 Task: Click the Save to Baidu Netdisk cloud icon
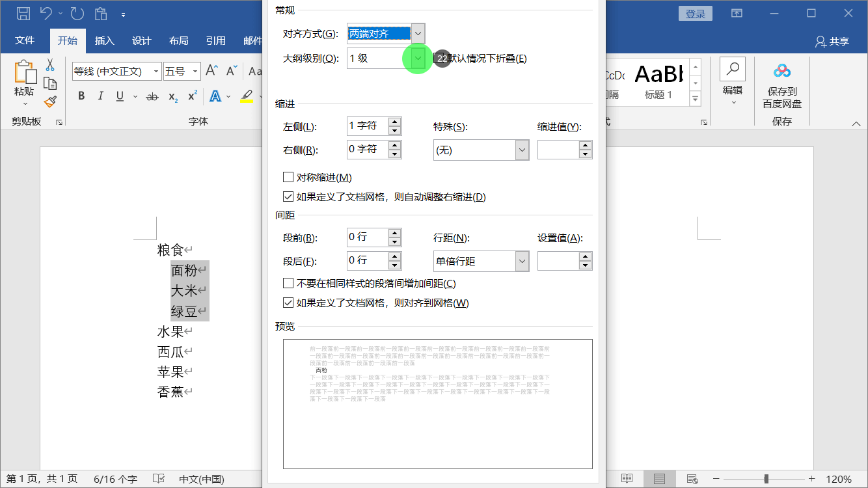tap(782, 70)
